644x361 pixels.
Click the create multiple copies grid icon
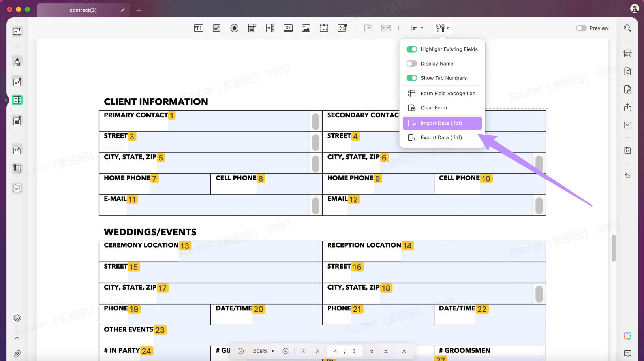[x=386, y=28]
